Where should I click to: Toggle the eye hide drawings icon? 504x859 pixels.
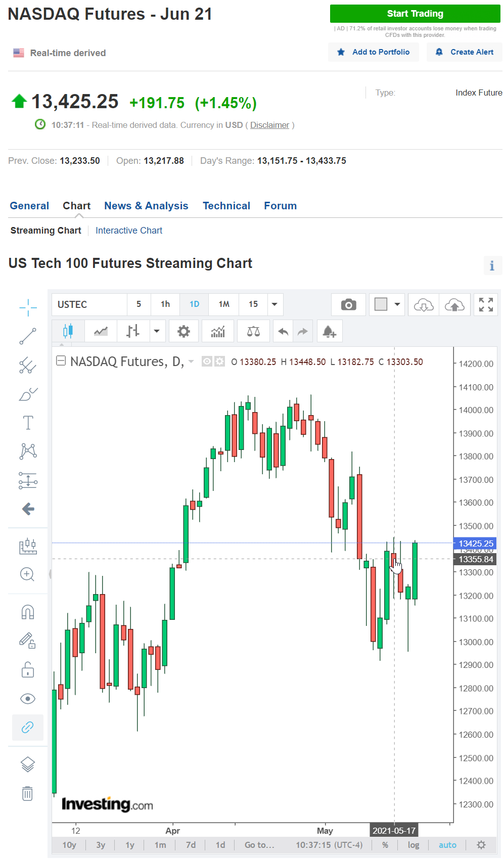pyautogui.click(x=28, y=699)
